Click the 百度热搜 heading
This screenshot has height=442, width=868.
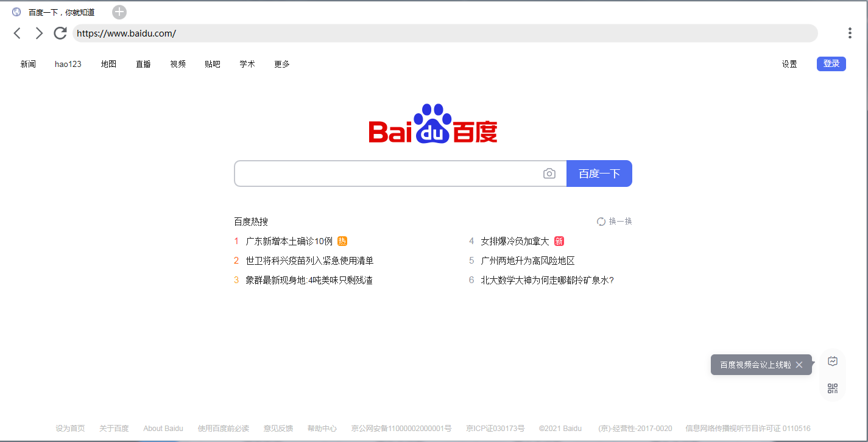coord(251,222)
